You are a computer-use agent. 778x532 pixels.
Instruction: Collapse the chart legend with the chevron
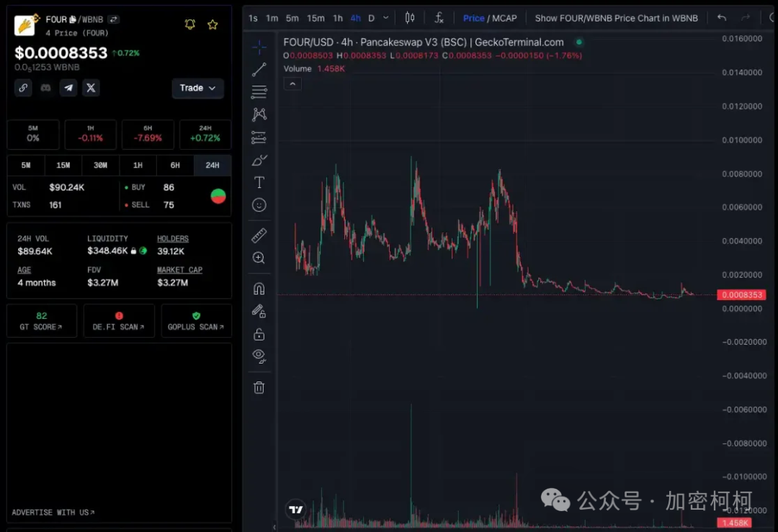pos(292,84)
